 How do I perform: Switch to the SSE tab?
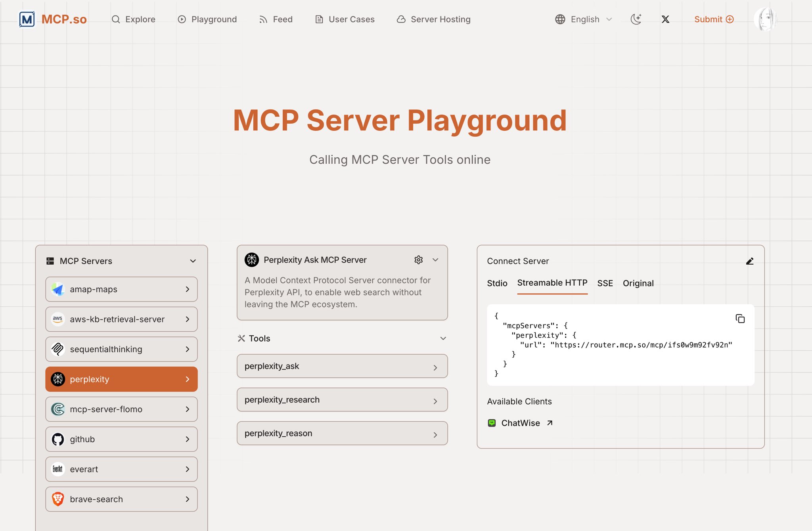[x=605, y=283]
